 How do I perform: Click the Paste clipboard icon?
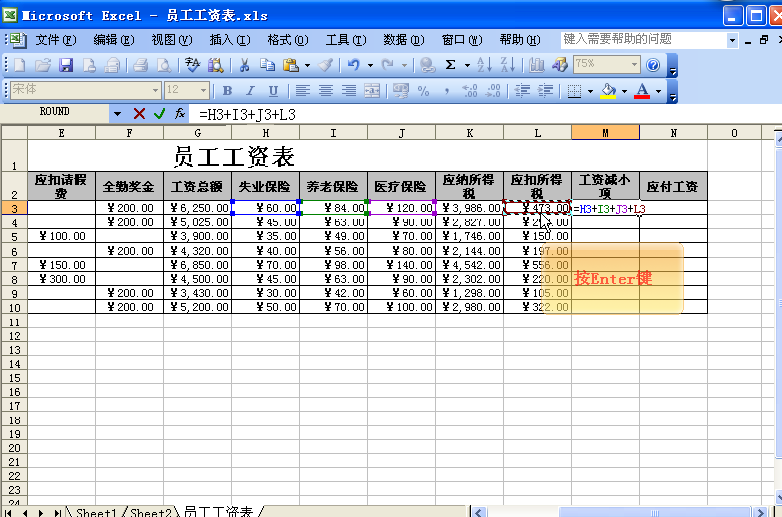coord(290,65)
